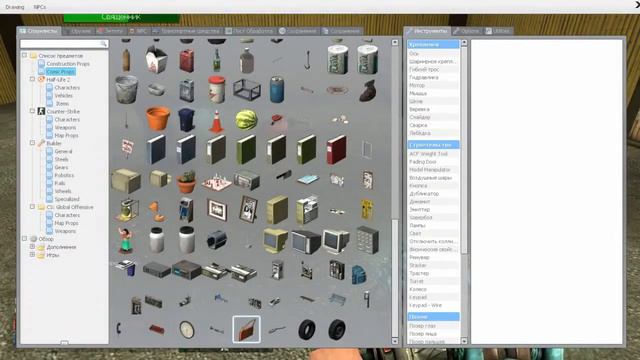Spawn the orange traffic cone prop
This screenshot has height=360, width=640.
pos(216,120)
